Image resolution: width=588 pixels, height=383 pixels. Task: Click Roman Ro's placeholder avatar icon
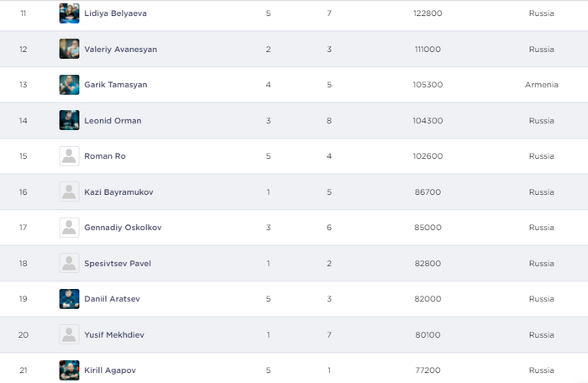(69, 156)
